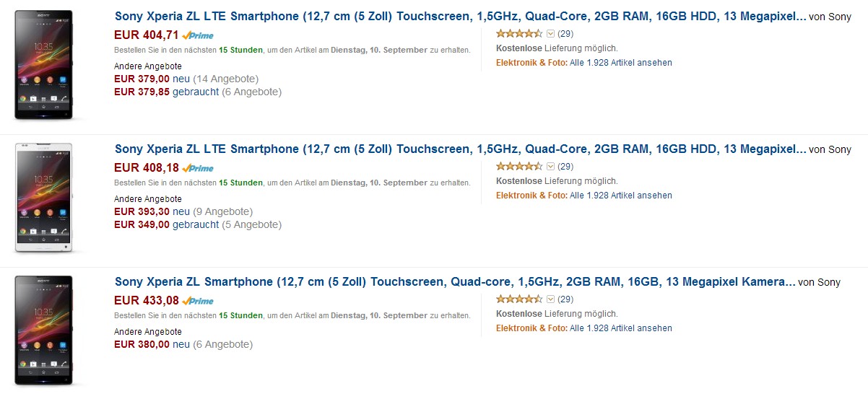Image resolution: width=868 pixels, height=399 pixels.
Task: Click star rating of first Xperia listing
Action: [519, 33]
